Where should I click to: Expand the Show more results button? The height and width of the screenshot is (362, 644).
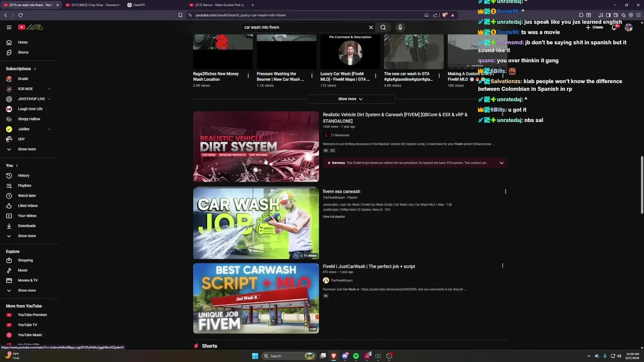(350, 99)
